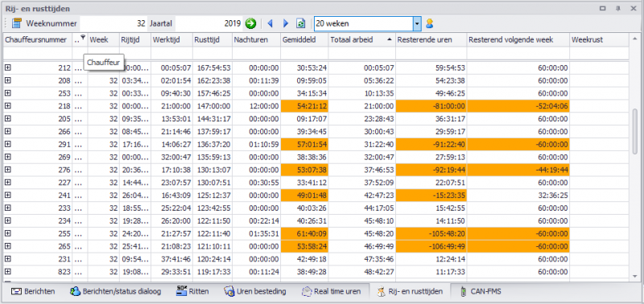This screenshot has height=304, width=644.
Task: Click filter icon on Chauffeur column header
Action: [83, 37]
